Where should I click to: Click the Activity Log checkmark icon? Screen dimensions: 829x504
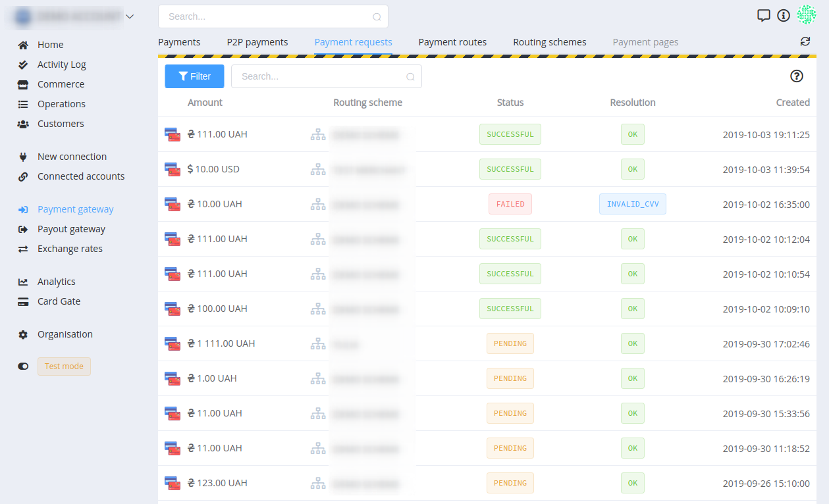(x=23, y=64)
